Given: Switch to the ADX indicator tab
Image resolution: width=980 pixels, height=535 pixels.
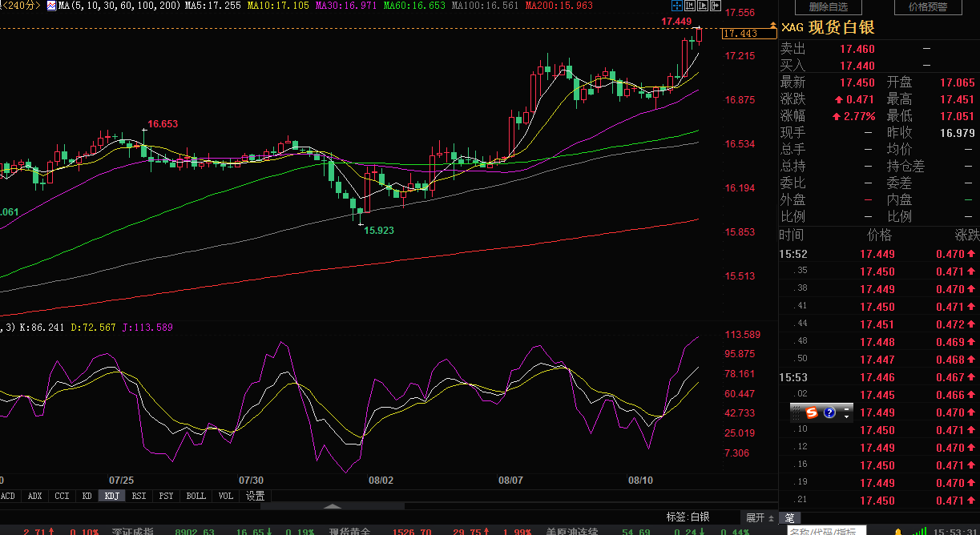Looking at the screenshot, I should pyautogui.click(x=34, y=496).
